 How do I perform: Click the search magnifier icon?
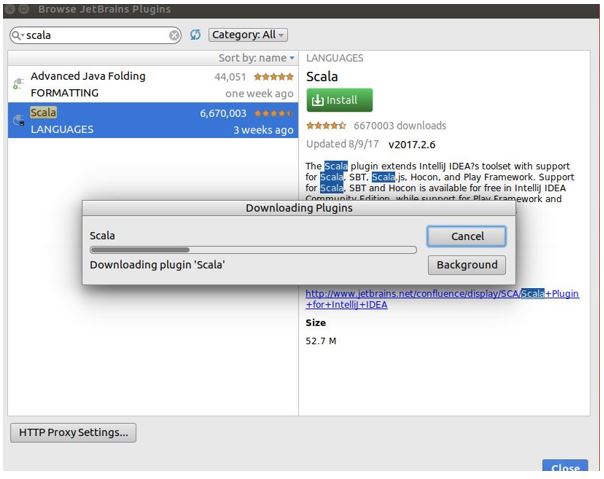click(x=17, y=35)
